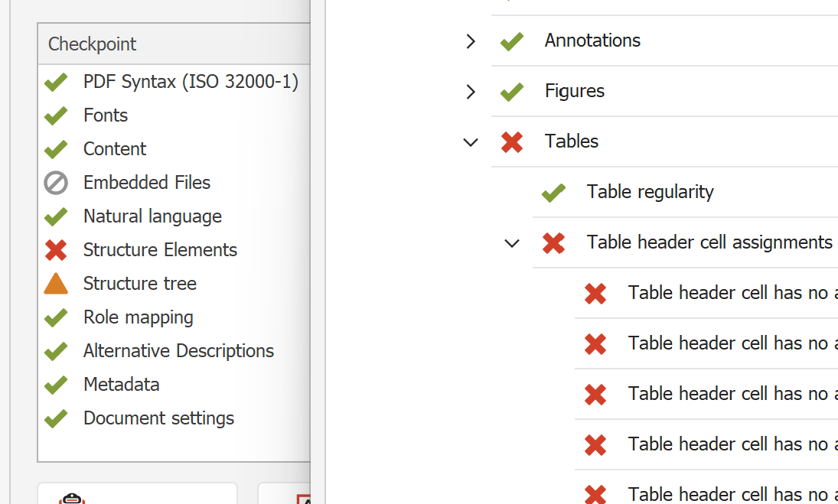The image size is (838, 504).
Task: Select the first Table header cell error row
Action: [727, 293]
